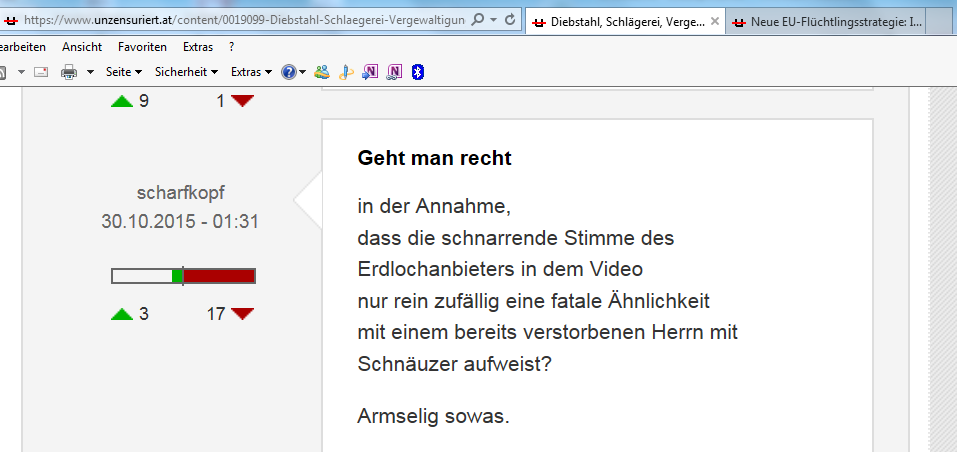This screenshot has height=452, width=957.
Task: Click the read mail envelope icon
Action: click(41, 72)
